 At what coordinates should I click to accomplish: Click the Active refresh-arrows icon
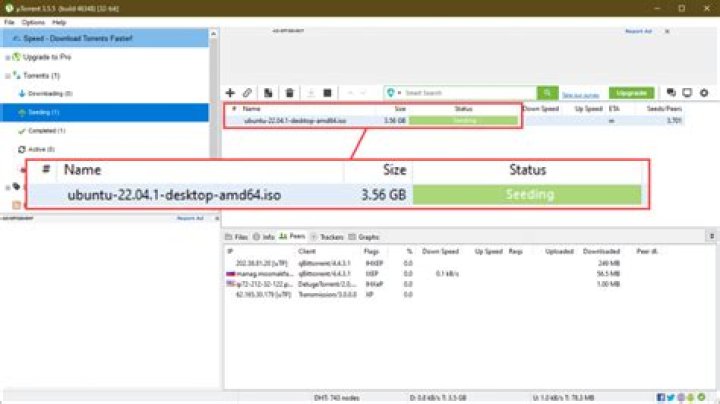coord(22,149)
